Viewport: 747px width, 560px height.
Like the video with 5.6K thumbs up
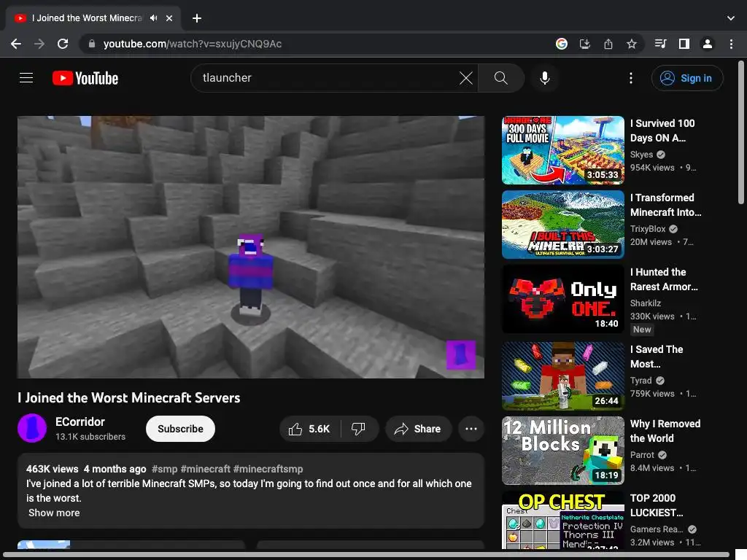pos(310,429)
